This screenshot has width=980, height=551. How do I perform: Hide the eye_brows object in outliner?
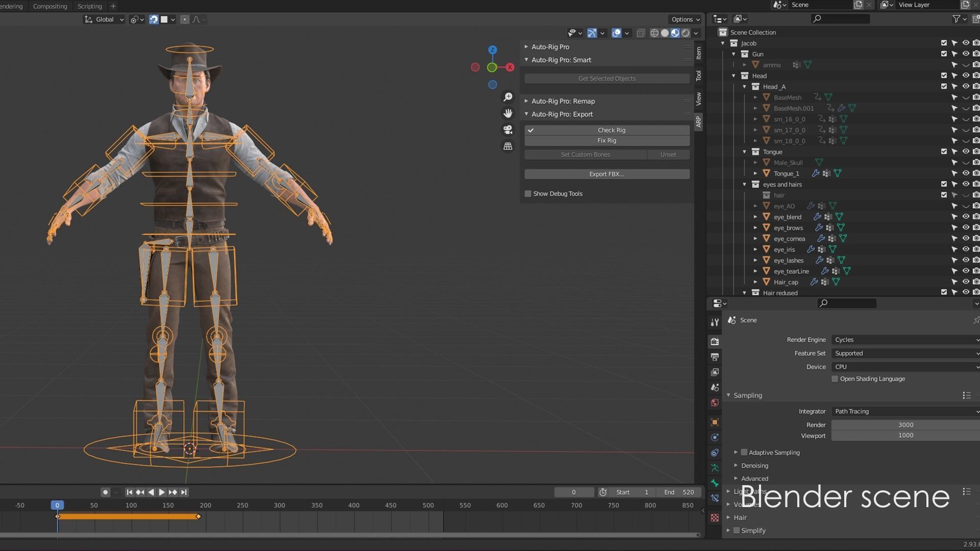pos(965,228)
